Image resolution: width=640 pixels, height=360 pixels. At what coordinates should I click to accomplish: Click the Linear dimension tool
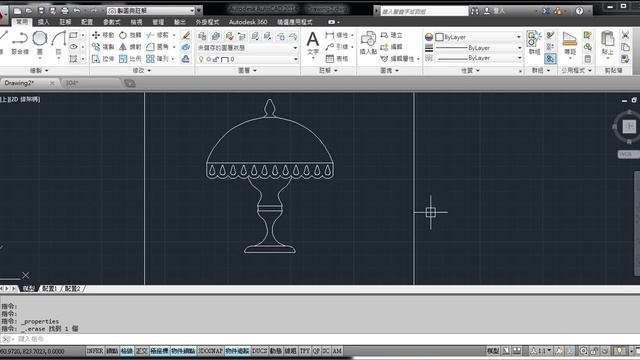click(x=338, y=35)
